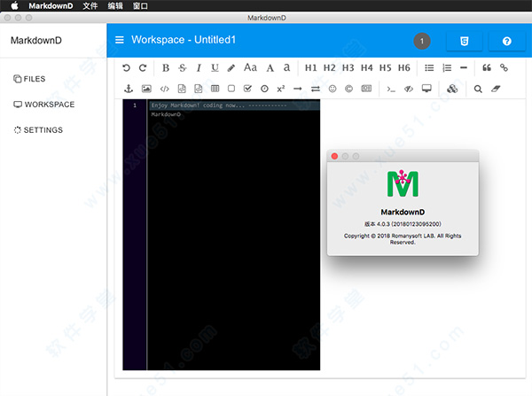Insert an ordered numbered list
532x396 pixels.
click(x=447, y=68)
